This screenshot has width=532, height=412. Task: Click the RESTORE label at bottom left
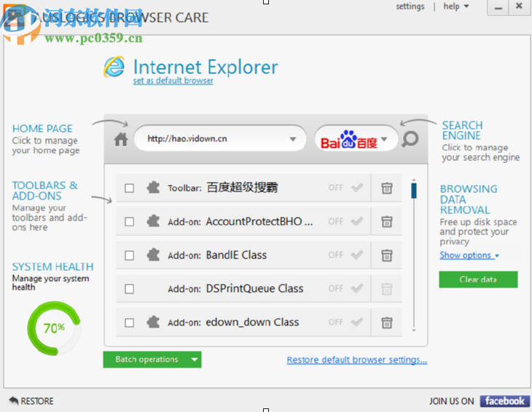pos(37,401)
